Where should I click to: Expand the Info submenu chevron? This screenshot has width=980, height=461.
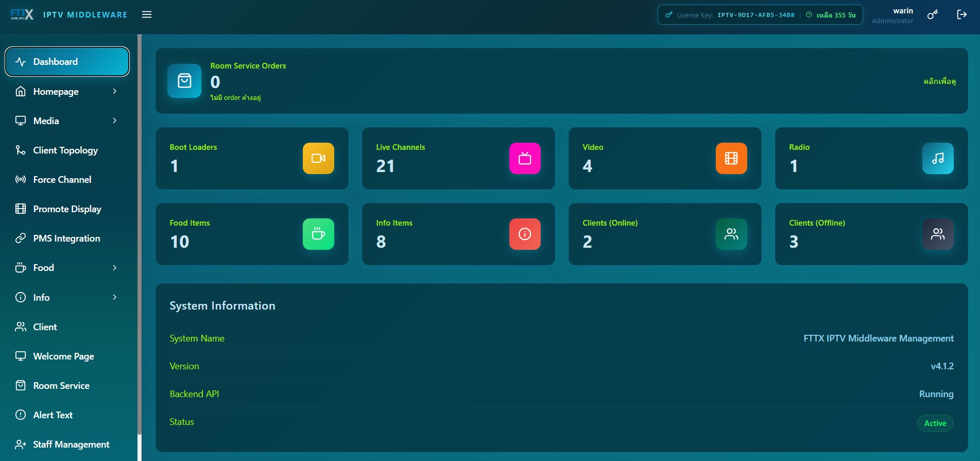click(114, 297)
